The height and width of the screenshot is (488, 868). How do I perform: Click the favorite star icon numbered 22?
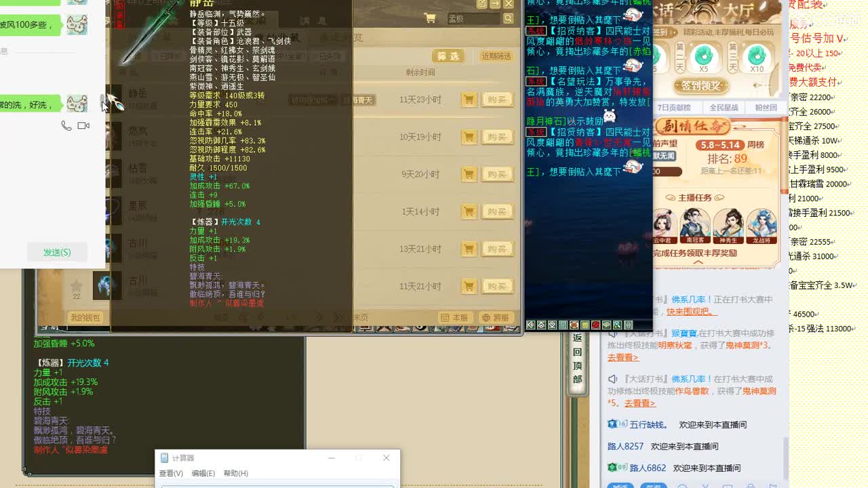[x=77, y=286]
